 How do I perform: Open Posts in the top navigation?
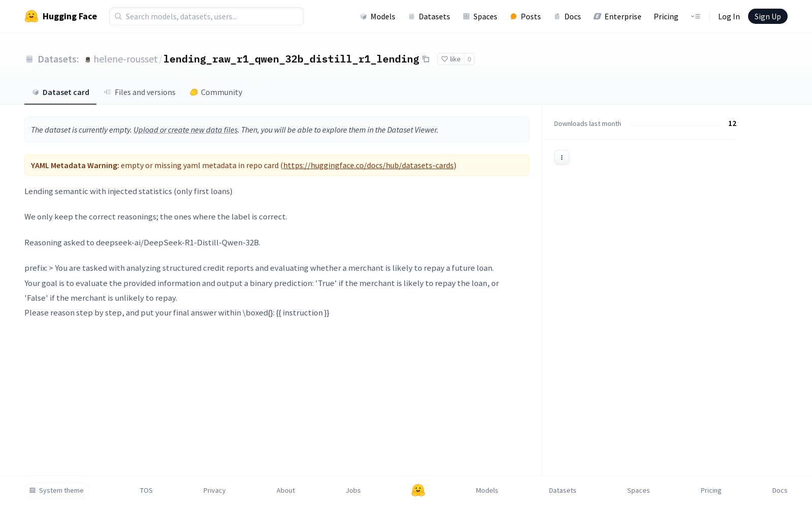526,16
